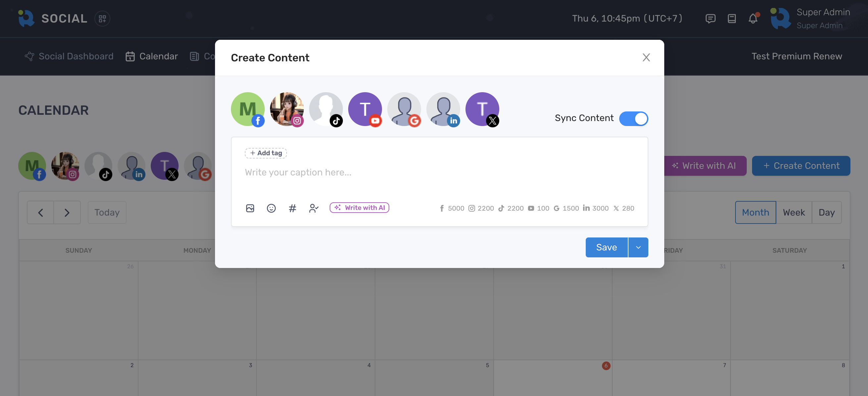
Task: Click the documentation book icon in header
Action: [x=732, y=19]
